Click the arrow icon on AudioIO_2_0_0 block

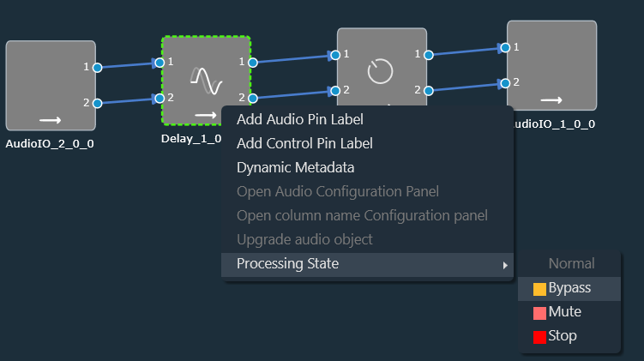[50, 120]
